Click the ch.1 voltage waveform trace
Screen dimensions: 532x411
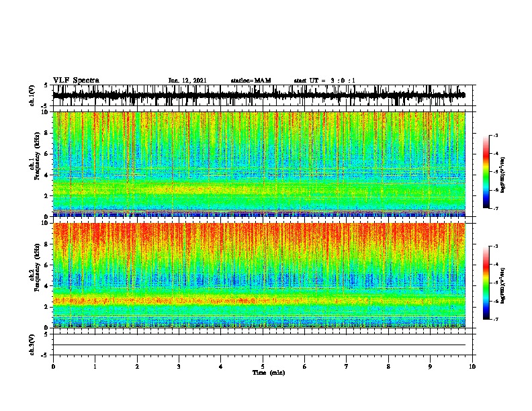pos(259,95)
